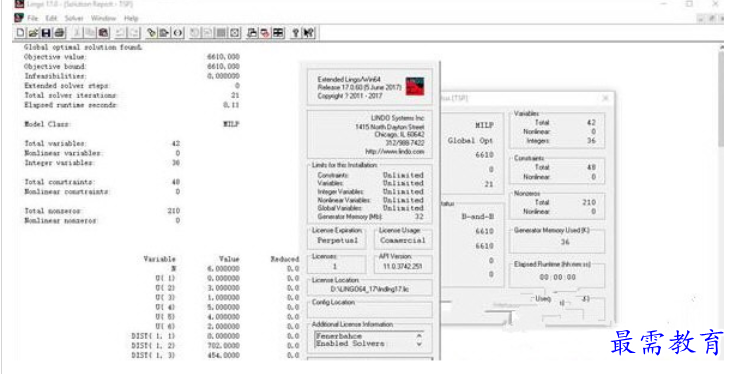Screen dimensions: 732x374
Task: Tile windows using the Tile toolbar icon
Action: point(279,33)
